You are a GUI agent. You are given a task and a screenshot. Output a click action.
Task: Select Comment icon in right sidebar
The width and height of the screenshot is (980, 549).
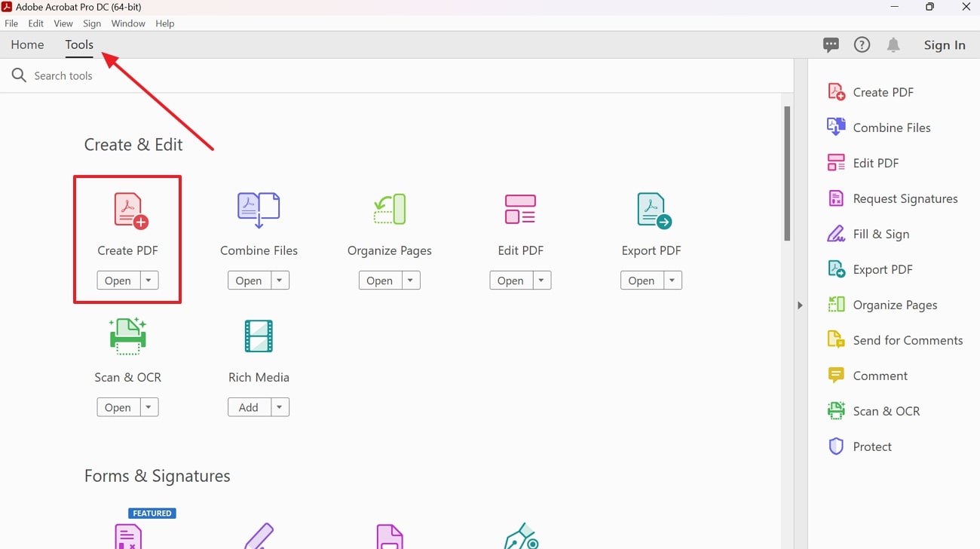[836, 376]
